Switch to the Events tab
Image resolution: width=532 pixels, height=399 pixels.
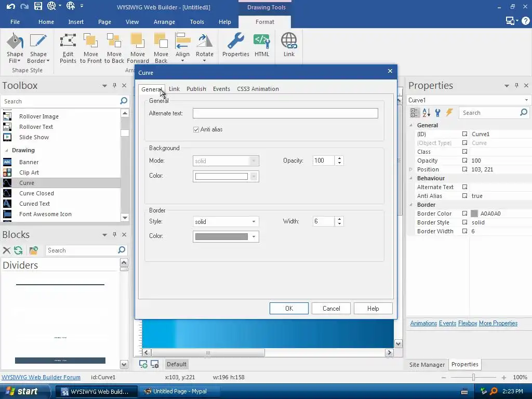(x=221, y=89)
